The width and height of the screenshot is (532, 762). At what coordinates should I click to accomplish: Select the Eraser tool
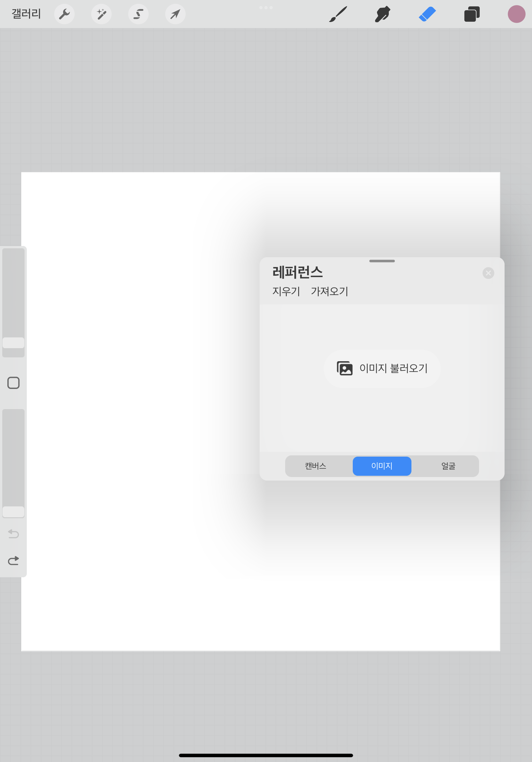coord(427,14)
